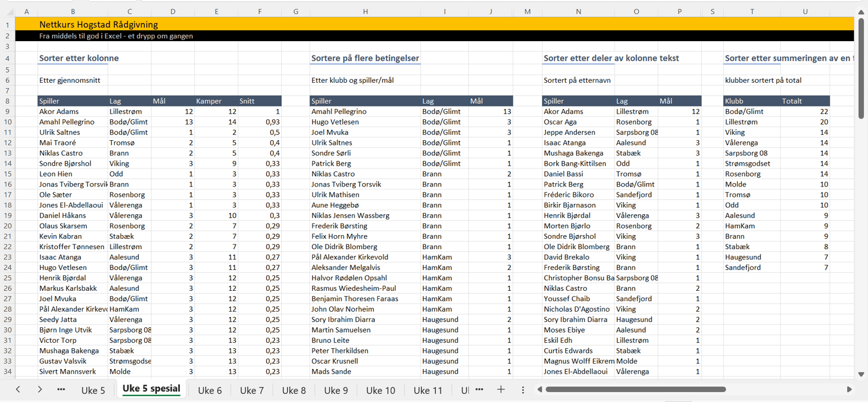
Task: Click the horizontal scrollbar thumb
Action: click(635, 390)
